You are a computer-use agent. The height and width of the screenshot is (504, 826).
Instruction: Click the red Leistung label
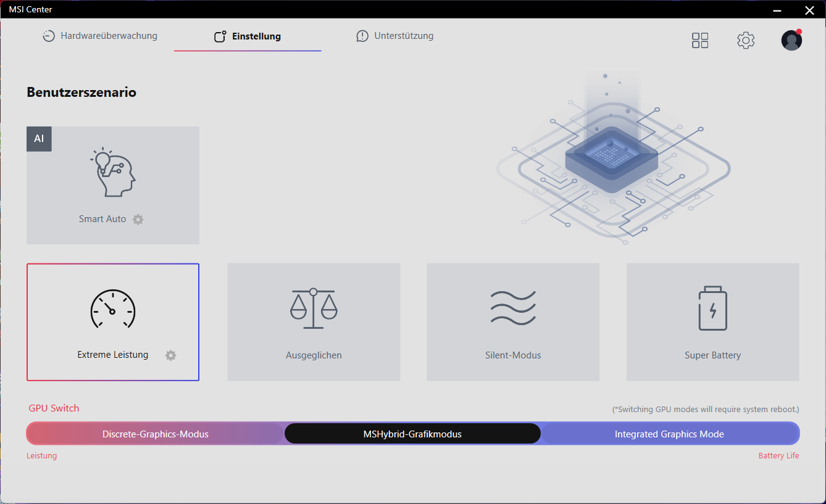pyautogui.click(x=41, y=456)
